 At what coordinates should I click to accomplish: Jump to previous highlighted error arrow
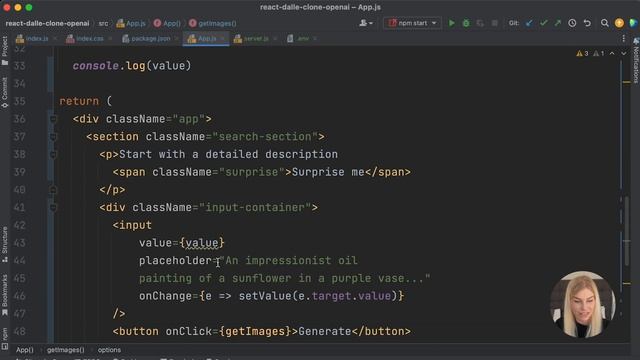pyautogui.click(x=612, y=53)
